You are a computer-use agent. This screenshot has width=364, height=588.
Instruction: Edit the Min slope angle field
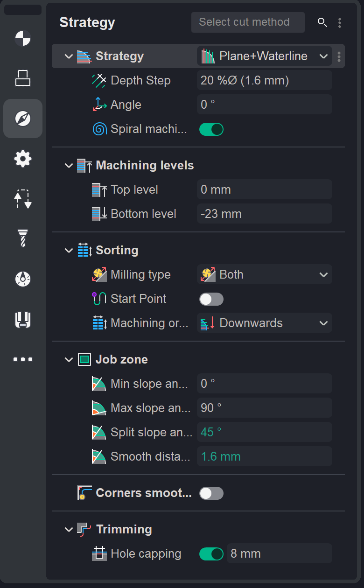pos(265,384)
